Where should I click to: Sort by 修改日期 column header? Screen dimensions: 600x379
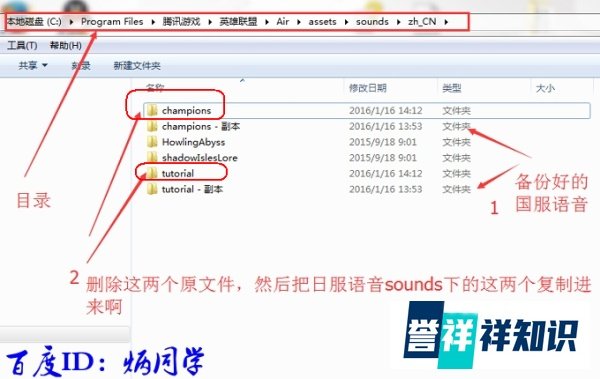pos(367,88)
